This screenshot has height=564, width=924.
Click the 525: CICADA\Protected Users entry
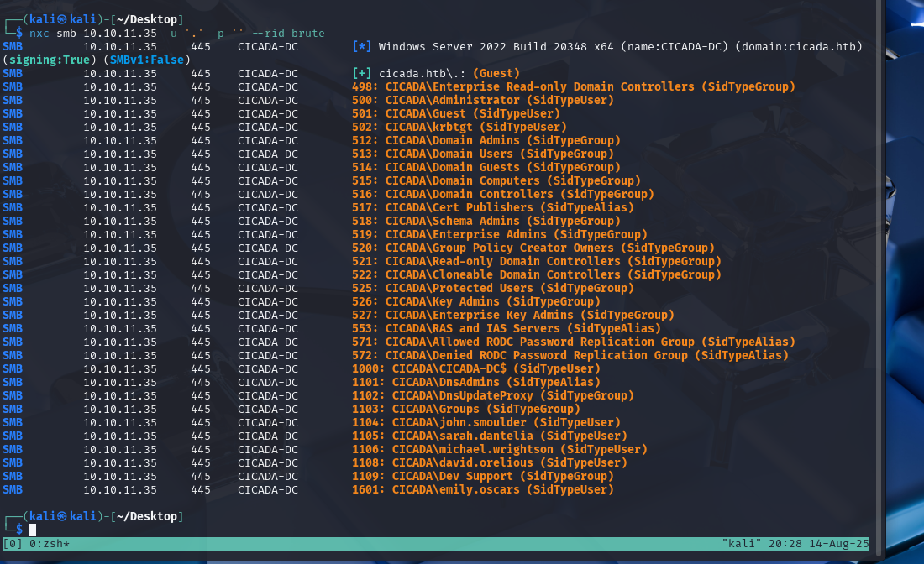(492, 289)
